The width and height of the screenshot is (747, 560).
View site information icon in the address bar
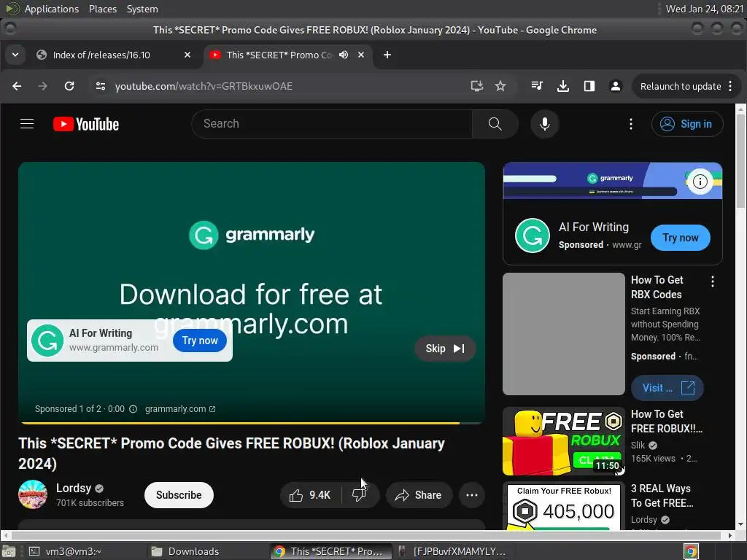click(x=101, y=86)
